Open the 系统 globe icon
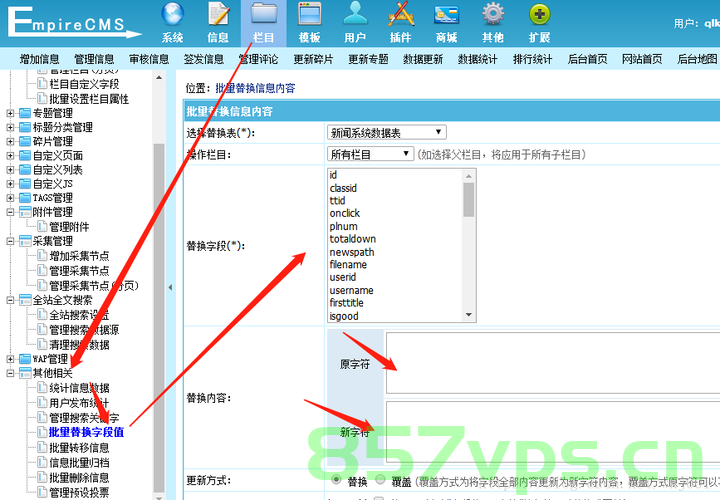 point(173,14)
